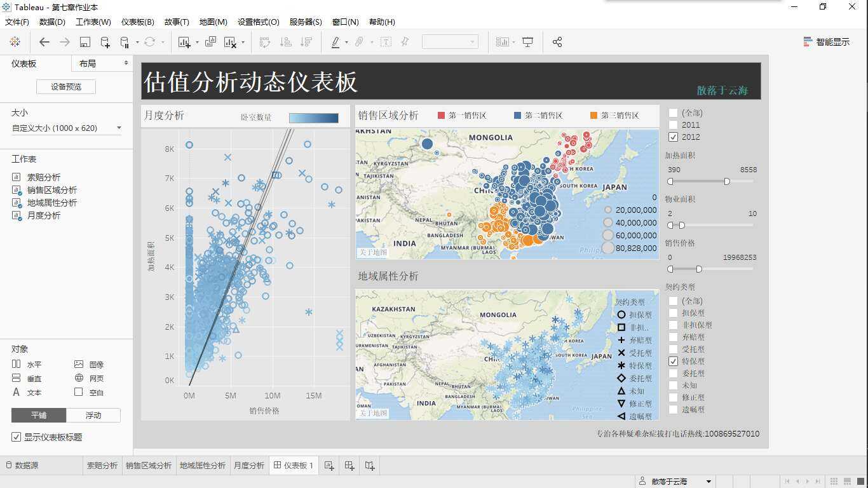Click the swap rows and columns icon

(x=265, y=42)
